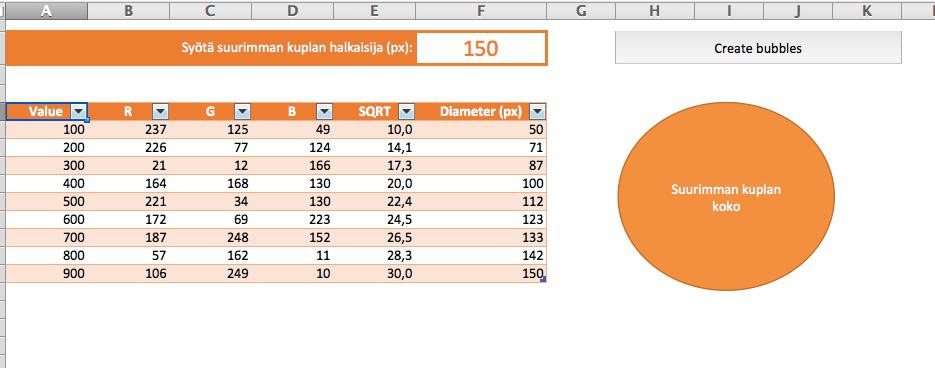Select the largest bubble diameter input showing 150

point(481,48)
